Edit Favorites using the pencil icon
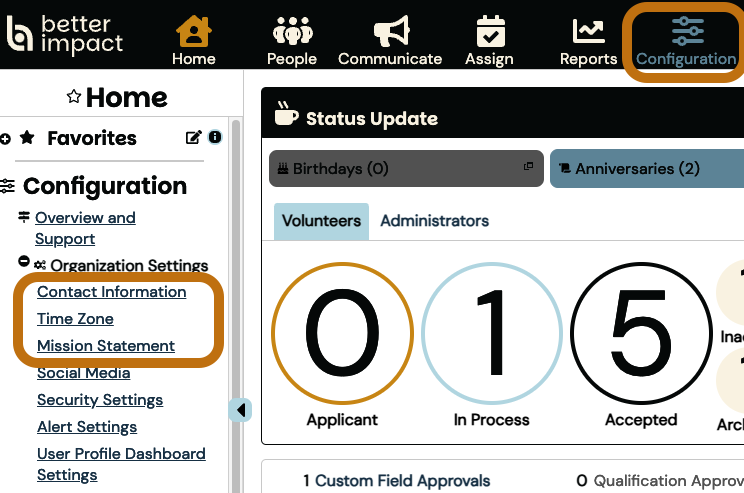The width and height of the screenshot is (744, 493). pos(193,138)
